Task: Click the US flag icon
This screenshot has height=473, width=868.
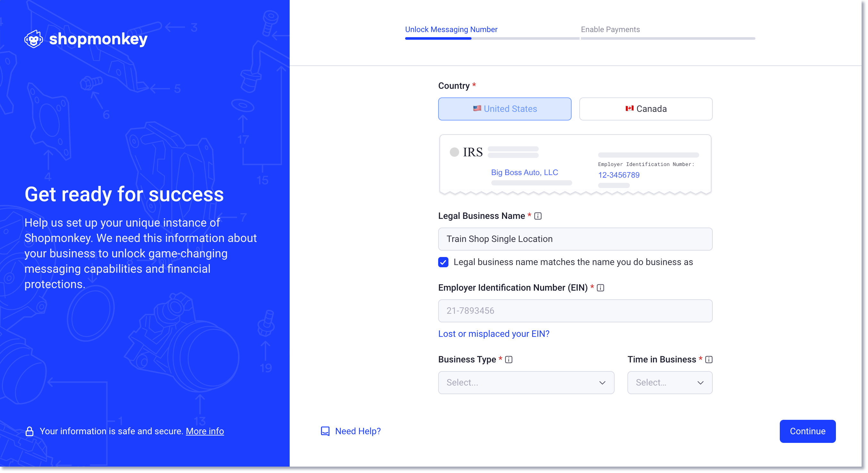Action: point(477,108)
